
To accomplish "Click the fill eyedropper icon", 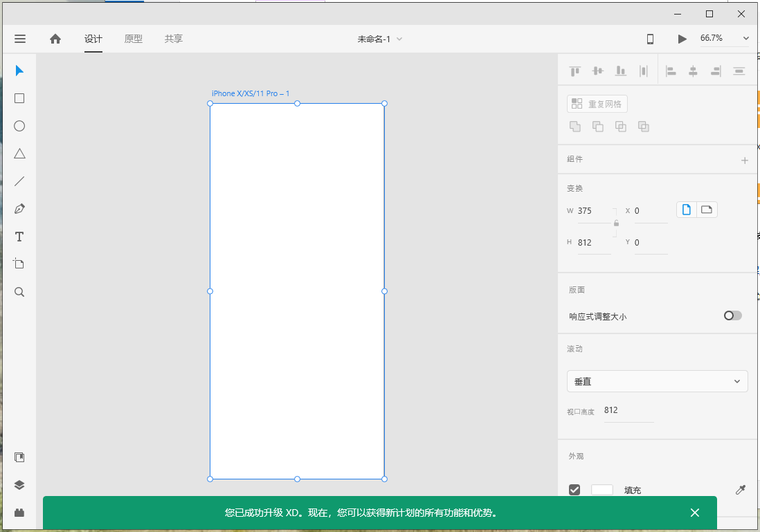I will point(741,490).
